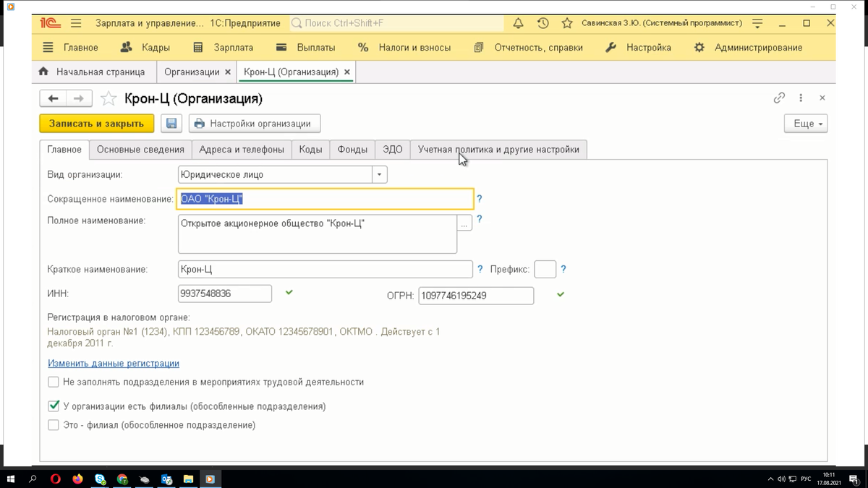
Task: Open the ellipsis button beside Полное наименование
Action: point(464,223)
